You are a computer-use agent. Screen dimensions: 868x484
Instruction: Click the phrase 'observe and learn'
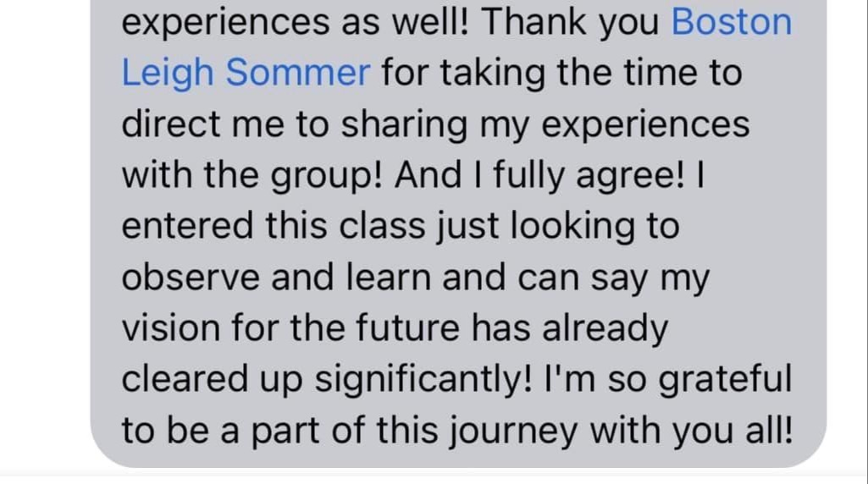[276, 278]
